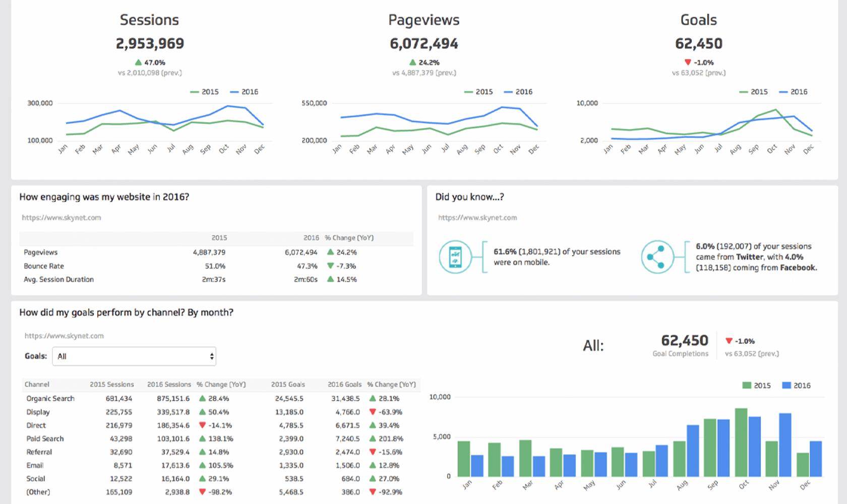This screenshot has width=847, height=504.
Task: Click the red arrow on Direct channel -14.1% change
Action: (201, 425)
